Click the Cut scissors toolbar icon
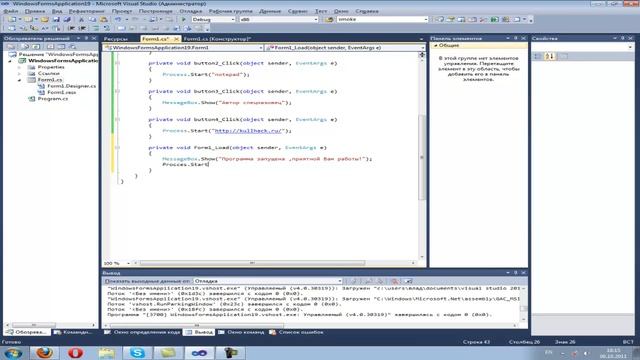This screenshot has width=640, height=360. 81,19
